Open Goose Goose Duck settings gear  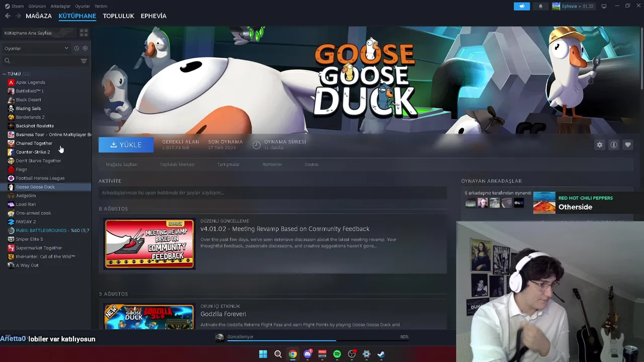tap(599, 145)
